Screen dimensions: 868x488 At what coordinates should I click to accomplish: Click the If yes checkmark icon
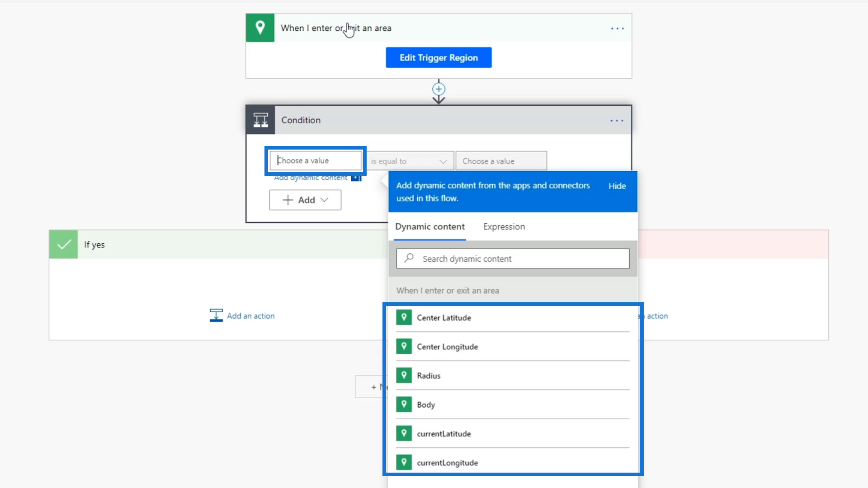[x=63, y=244]
